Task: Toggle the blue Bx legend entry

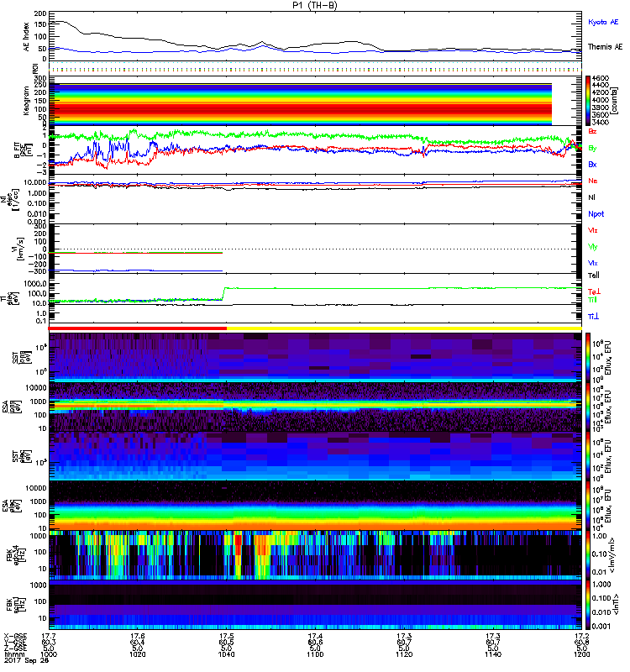Action: (x=593, y=165)
